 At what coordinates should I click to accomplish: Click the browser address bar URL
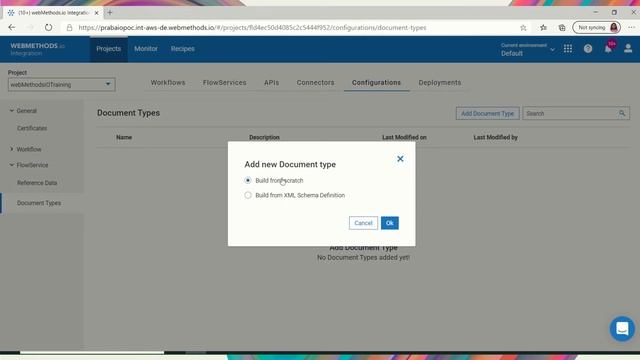pos(252,28)
